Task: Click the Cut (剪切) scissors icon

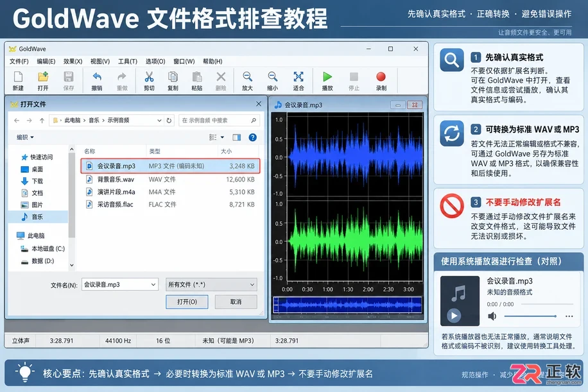Action: click(149, 77)
